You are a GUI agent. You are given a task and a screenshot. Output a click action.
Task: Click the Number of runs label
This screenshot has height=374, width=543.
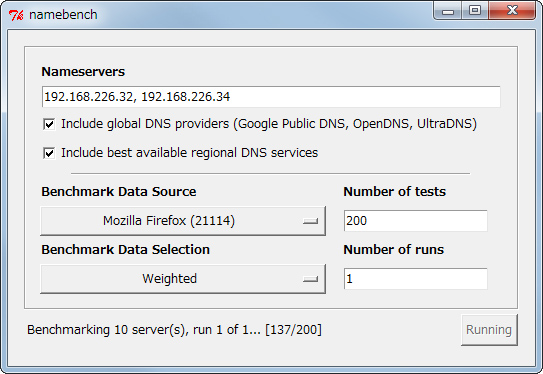click(x=393, y=249)
